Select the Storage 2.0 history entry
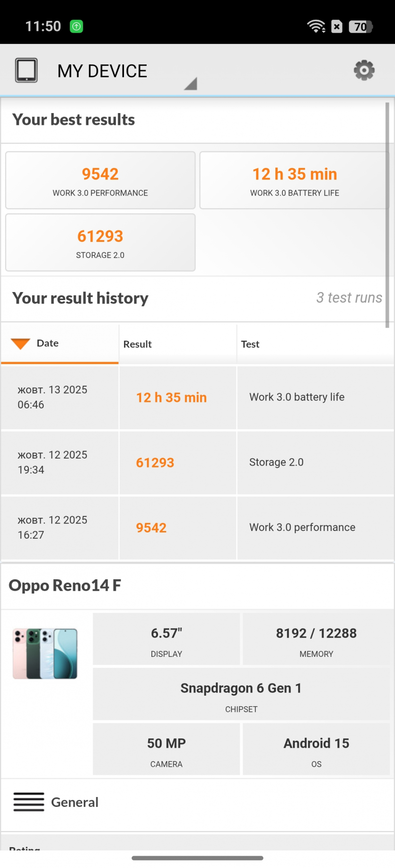Screen dimensions: 395x868 point(197,462)
